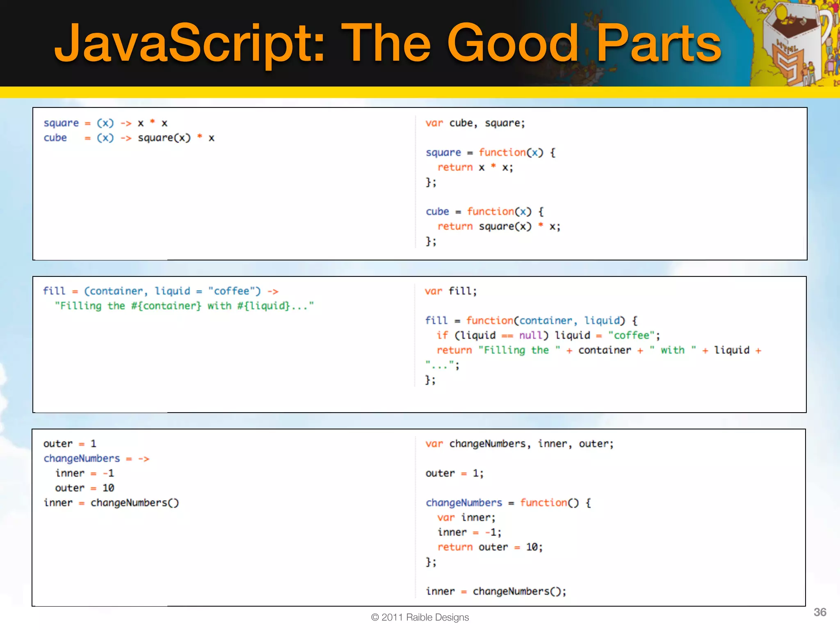Click the line "var cube, square;"

[x=475, y=123]
